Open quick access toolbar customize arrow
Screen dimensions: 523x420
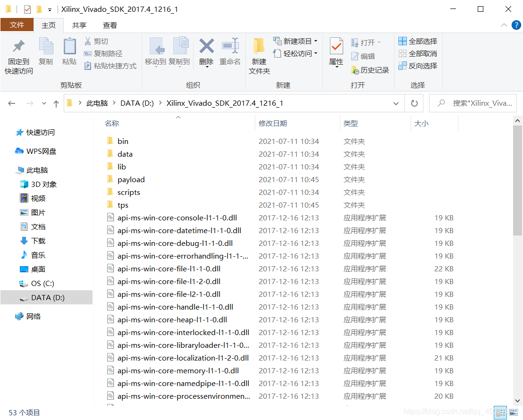[x=50, y=10]
